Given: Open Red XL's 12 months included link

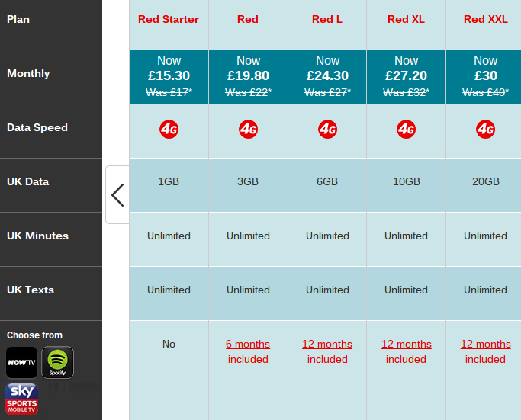Looking at the screenshot, I should (407, 351).
